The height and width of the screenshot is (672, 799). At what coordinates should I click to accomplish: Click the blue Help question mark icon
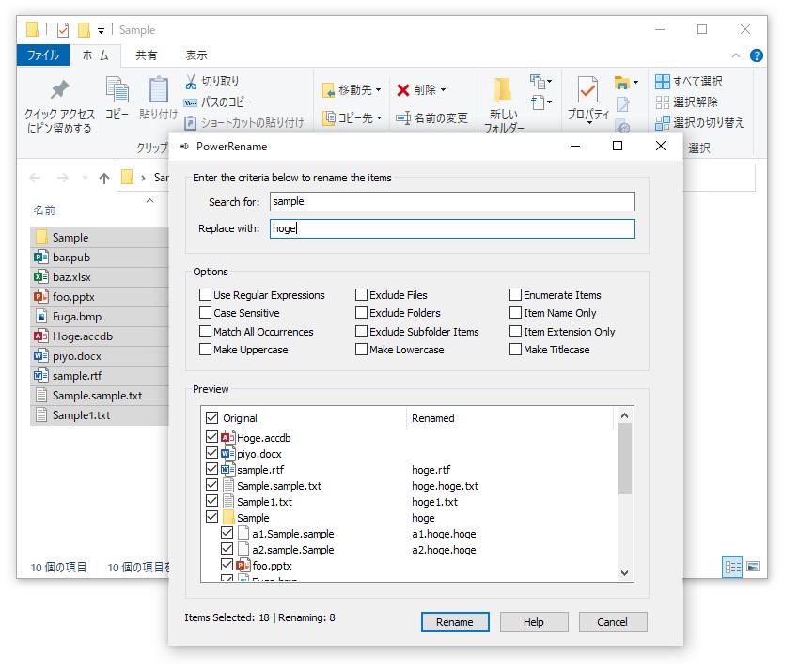point(756,55)
